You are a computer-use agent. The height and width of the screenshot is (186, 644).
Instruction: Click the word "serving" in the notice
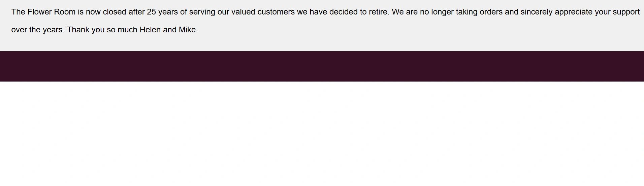202,12
